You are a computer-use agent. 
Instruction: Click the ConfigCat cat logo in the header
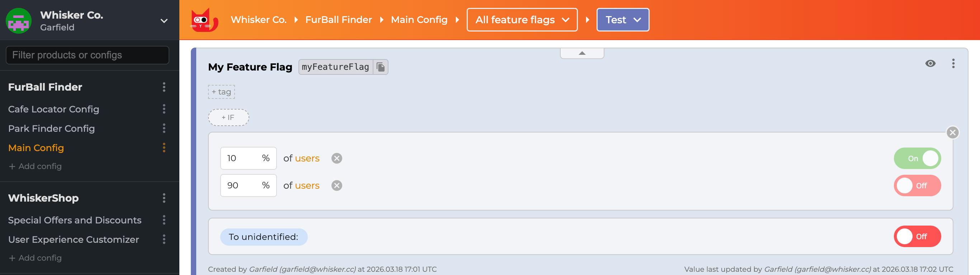(x=204, y=20)
